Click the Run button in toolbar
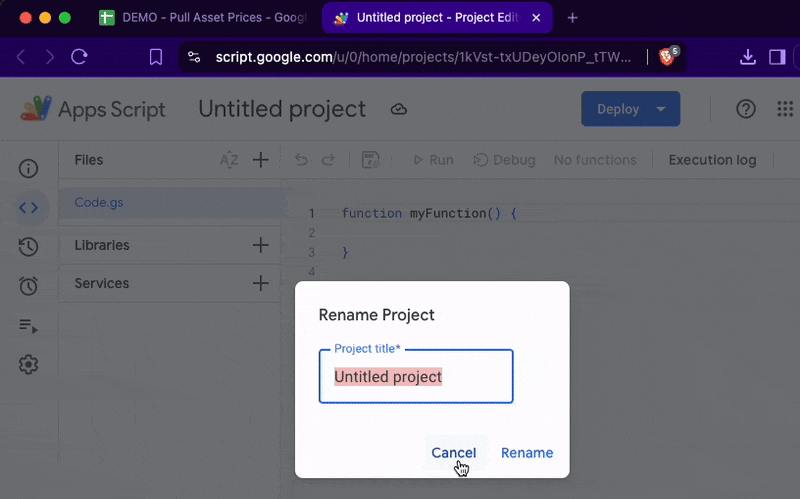This screenshot has height=499, width=800. 433,160
